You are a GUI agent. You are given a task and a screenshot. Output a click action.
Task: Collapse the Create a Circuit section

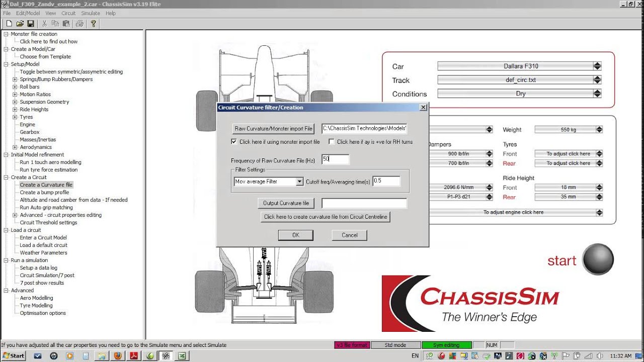coord(6,177)
